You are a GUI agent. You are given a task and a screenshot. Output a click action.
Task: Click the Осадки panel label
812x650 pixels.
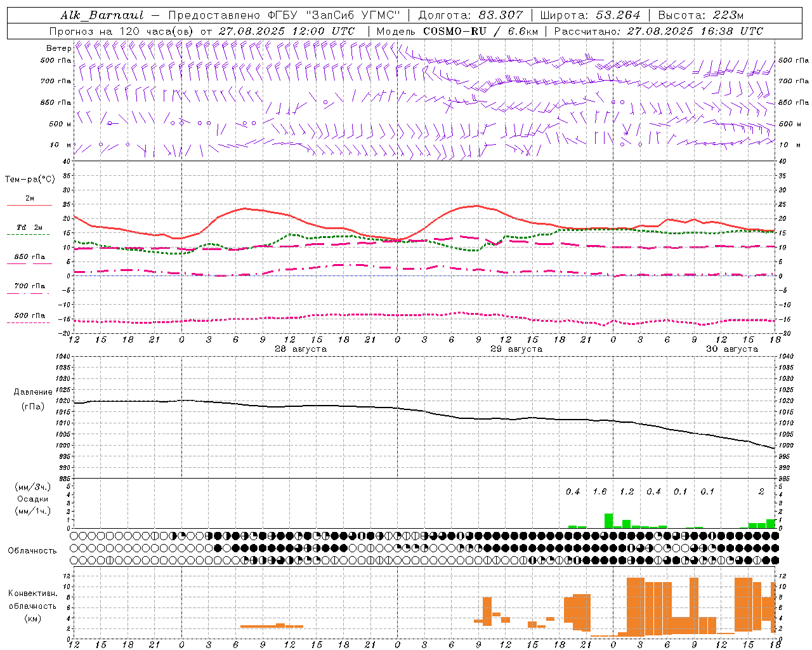pos(33,499)
